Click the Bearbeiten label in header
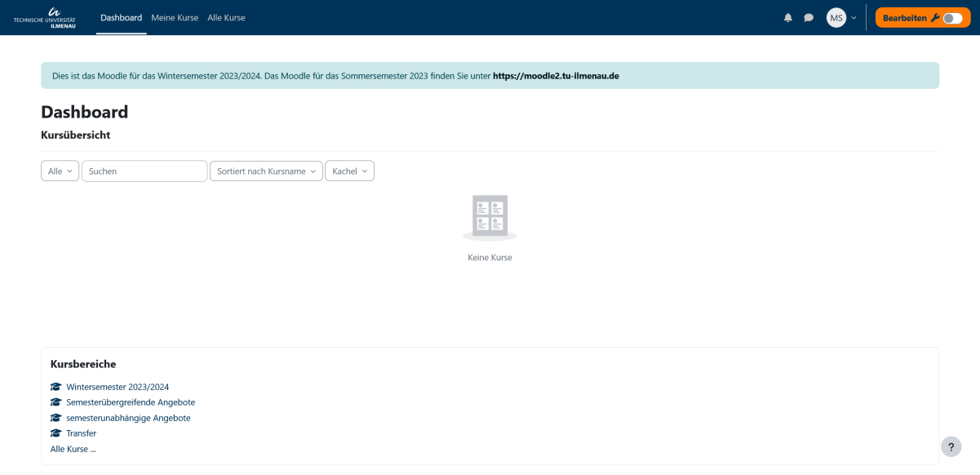This screenshot has height=475, width=980. 906,18
